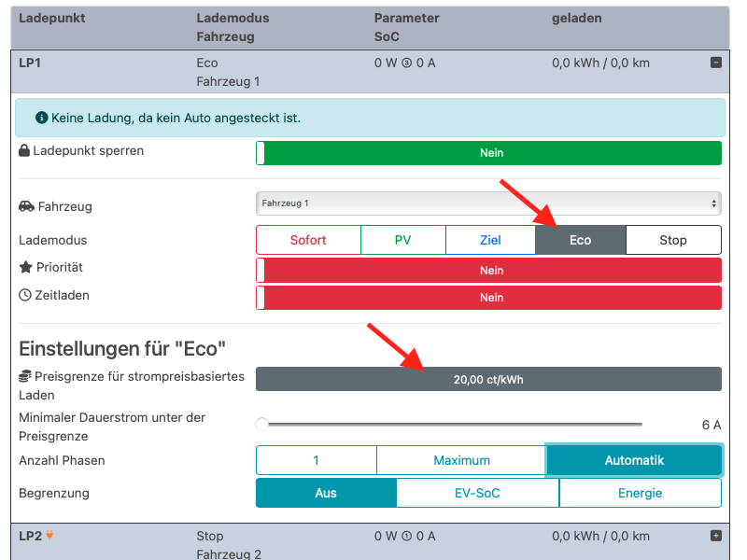The image size is (747, 560).
Task: Click the lock icon beside Ladepunkt sperren
Action: point(25,150)
